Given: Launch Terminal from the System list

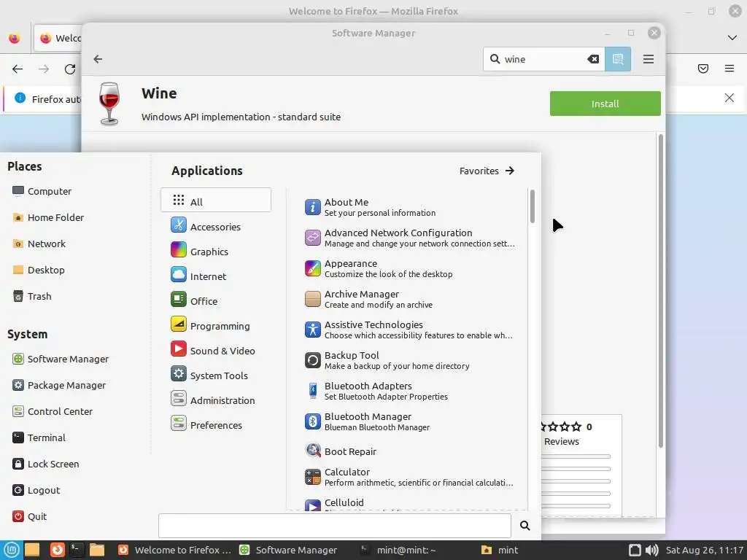Looking at the screenshot, I should [x=39, y=437].
